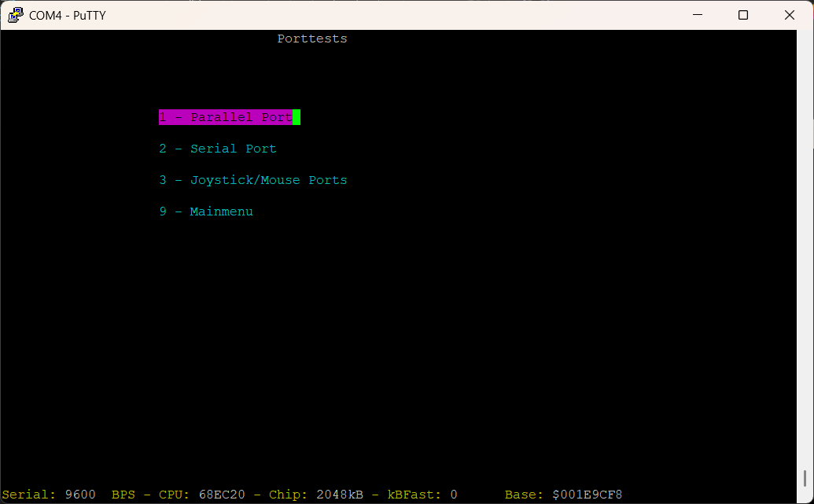Click the 68EC20 processor value

(x=222, y=495)
